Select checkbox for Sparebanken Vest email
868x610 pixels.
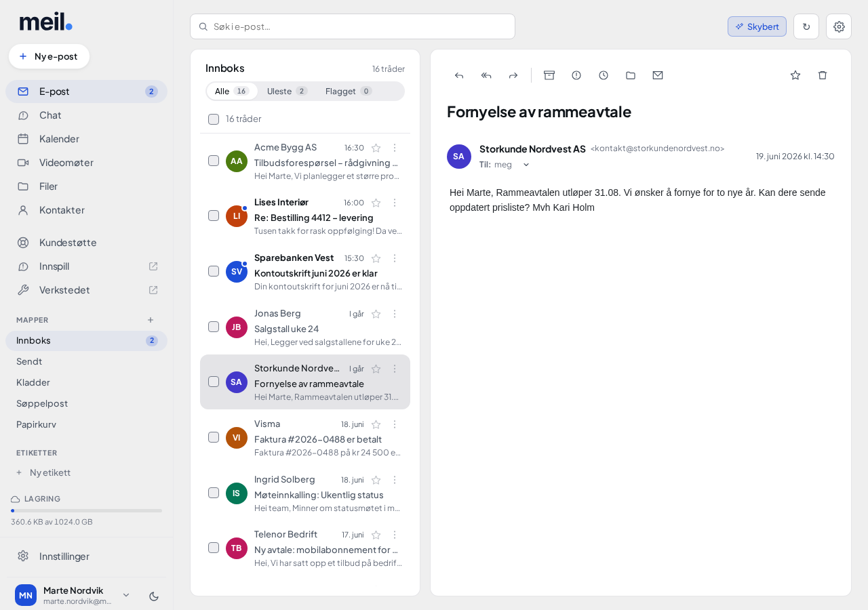pyautogui.click(x=214, y=271)
